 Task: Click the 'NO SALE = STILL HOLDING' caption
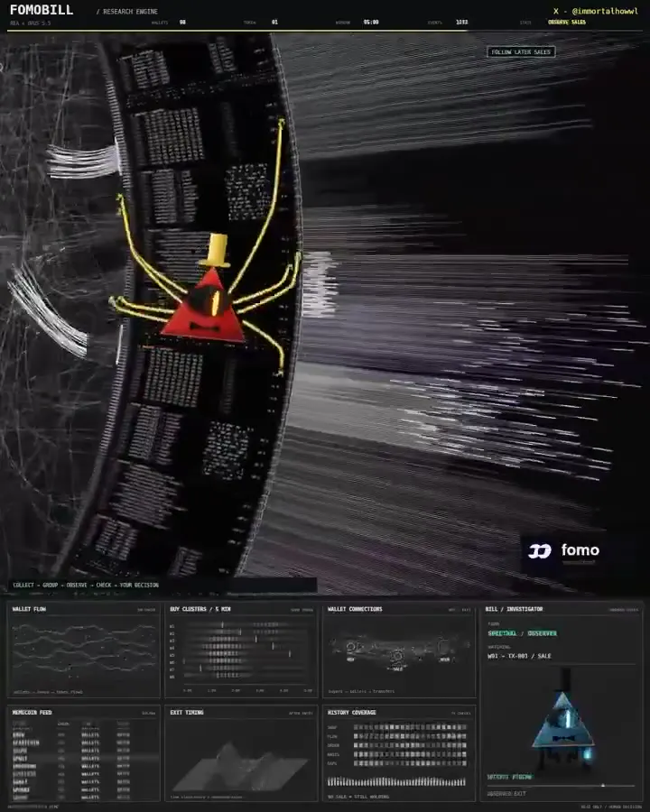click(x=358, y=797)
